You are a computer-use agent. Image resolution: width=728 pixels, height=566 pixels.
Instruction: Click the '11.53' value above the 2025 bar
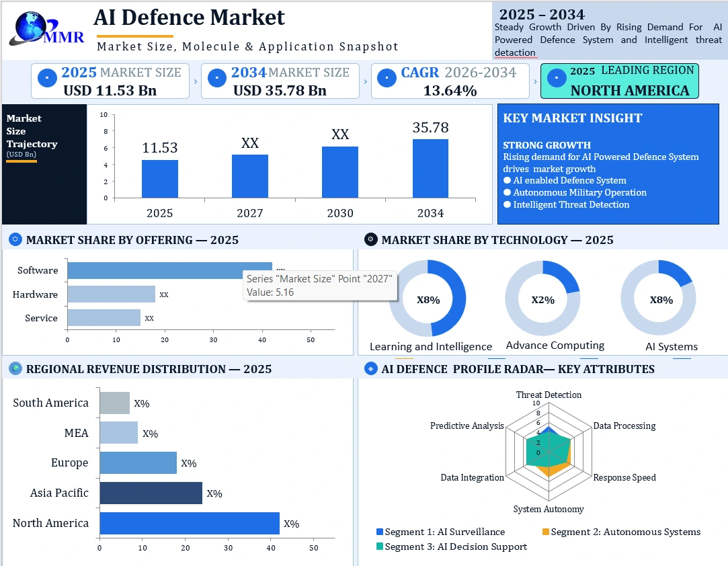pos(160,148)
